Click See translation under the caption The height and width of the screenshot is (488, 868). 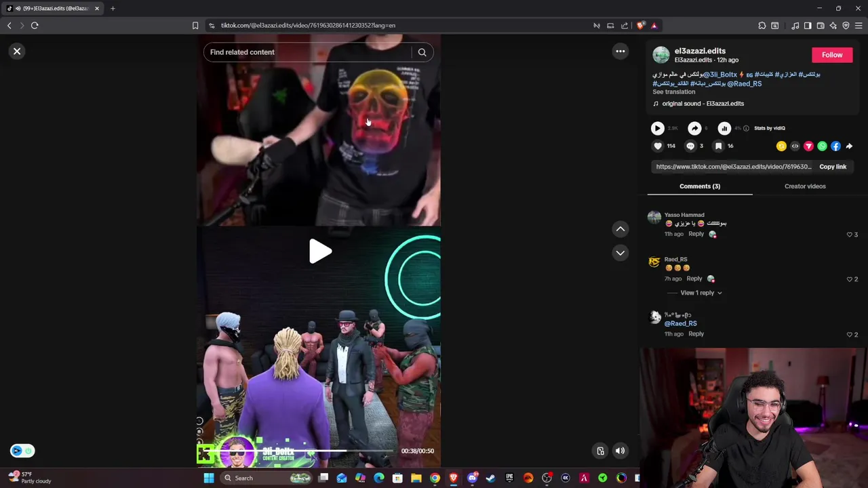pyautogui.click(x=673, y=92)
